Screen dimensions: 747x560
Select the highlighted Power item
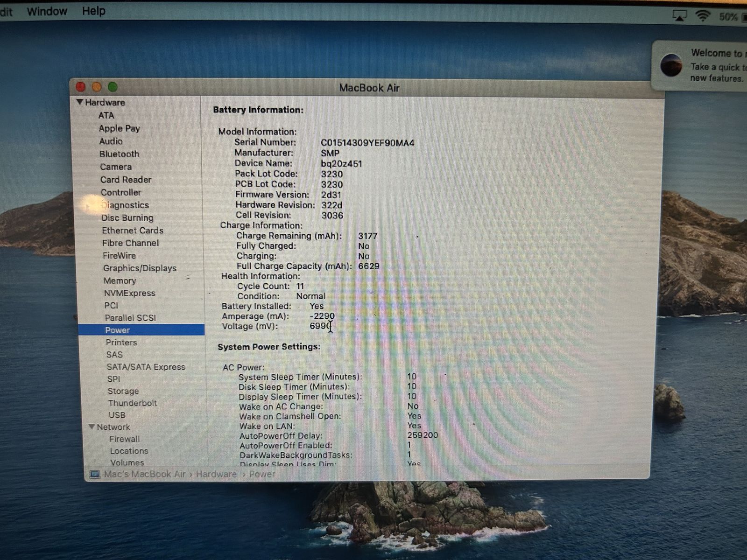click(x=141, y=330)
